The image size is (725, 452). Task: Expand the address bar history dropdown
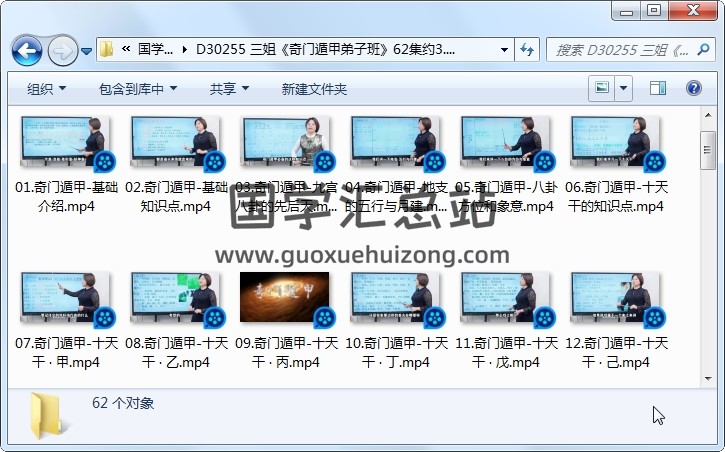point(504,49)
